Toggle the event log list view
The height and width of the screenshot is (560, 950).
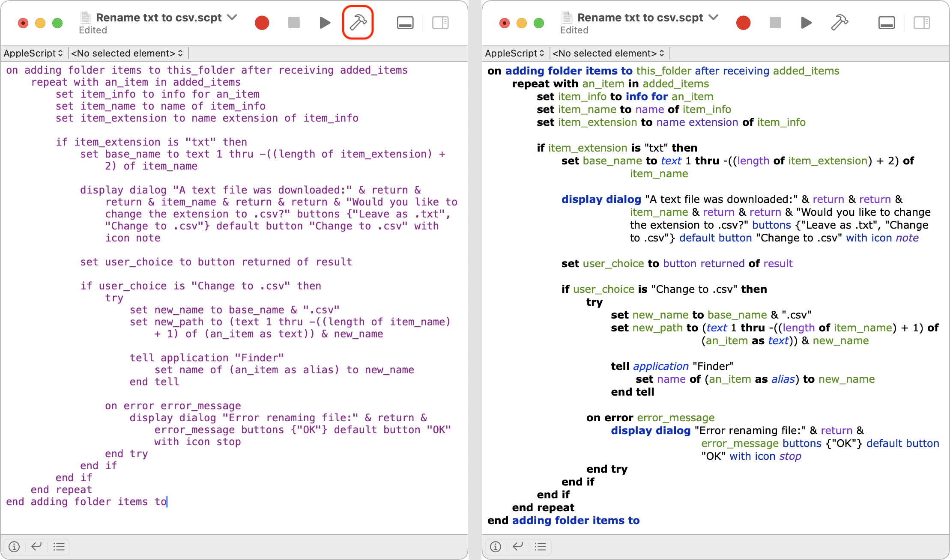[59, 546]
